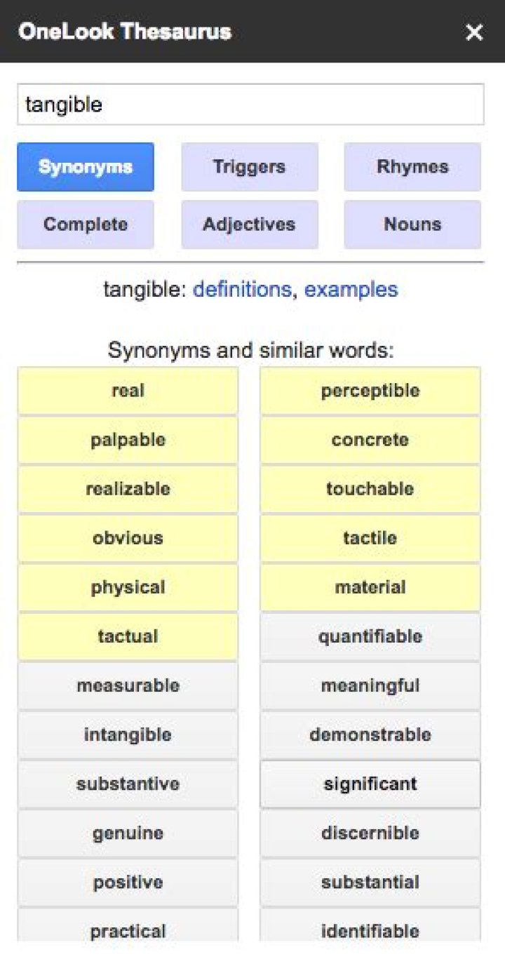Switch to the Rhymes tab
Viewport: 505px width, 980px height.
412,167
